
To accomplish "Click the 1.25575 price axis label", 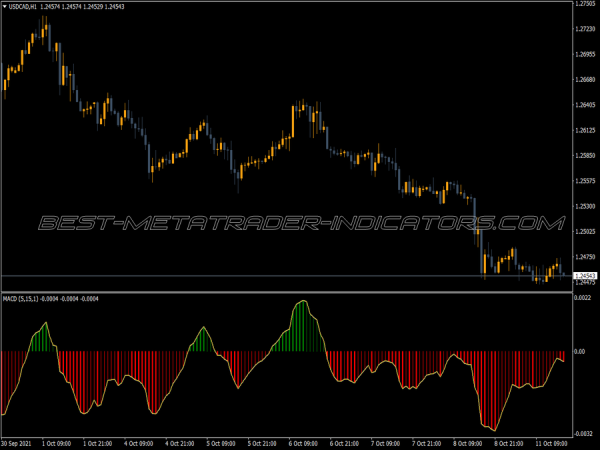I will (x=585, y=181).
